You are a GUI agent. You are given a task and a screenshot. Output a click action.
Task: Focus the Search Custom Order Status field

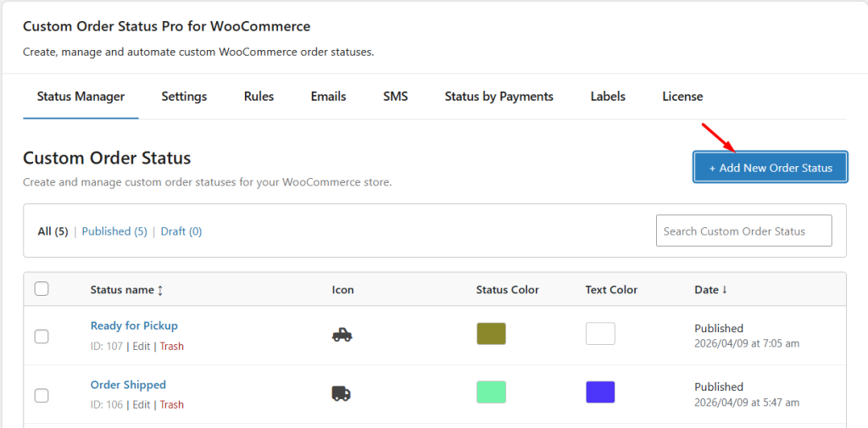coord(743,231)
